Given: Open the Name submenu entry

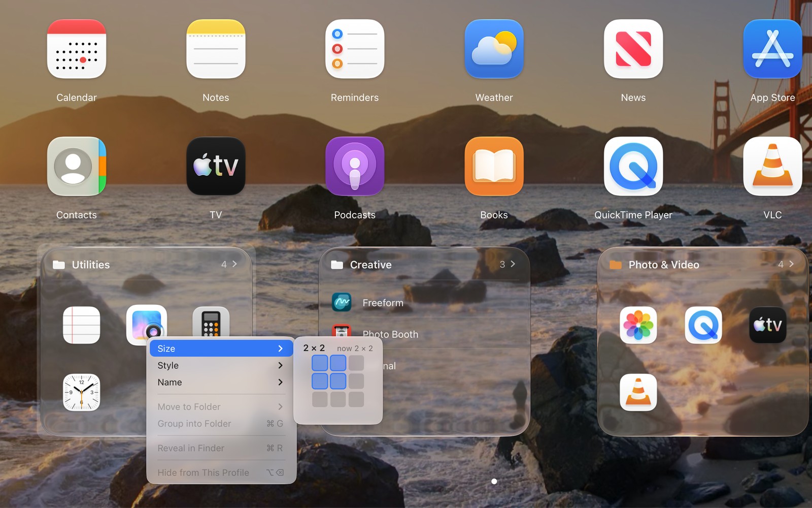Looking at the screenshot, I should [221, 382].
